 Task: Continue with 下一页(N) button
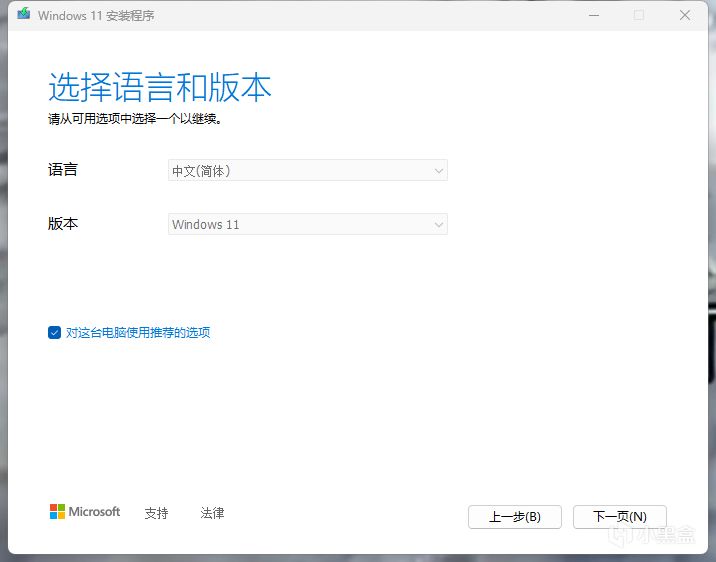coord(620,517)
